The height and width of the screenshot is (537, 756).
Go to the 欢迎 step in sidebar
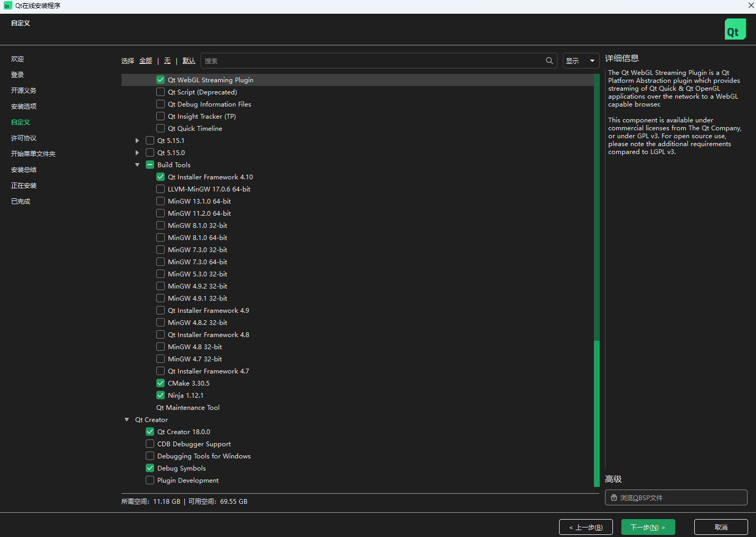(17, 59)
